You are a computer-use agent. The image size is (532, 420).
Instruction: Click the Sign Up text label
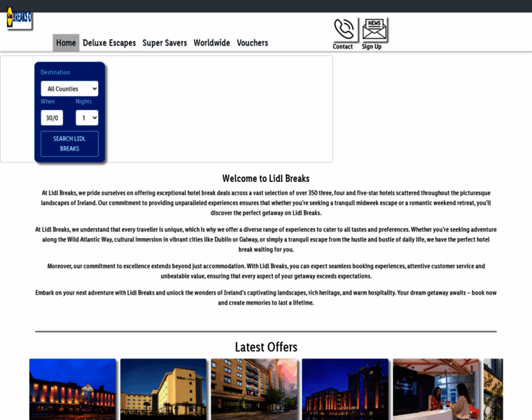[x=372, y=47]
